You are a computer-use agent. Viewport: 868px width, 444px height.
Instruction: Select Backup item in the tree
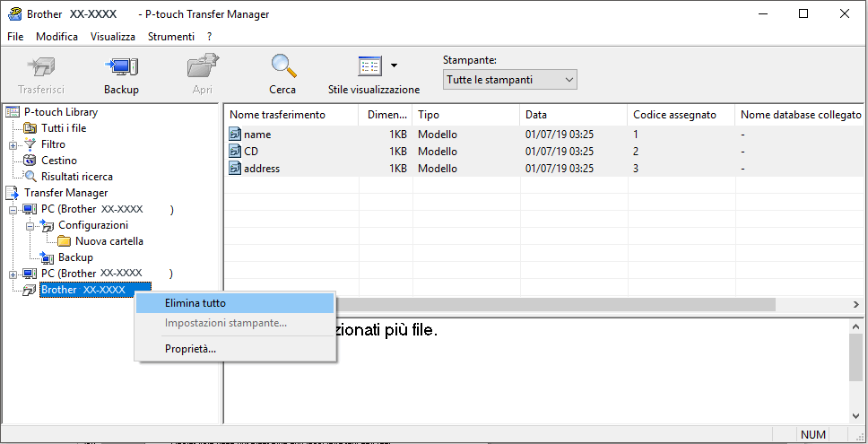pos(75,257)
